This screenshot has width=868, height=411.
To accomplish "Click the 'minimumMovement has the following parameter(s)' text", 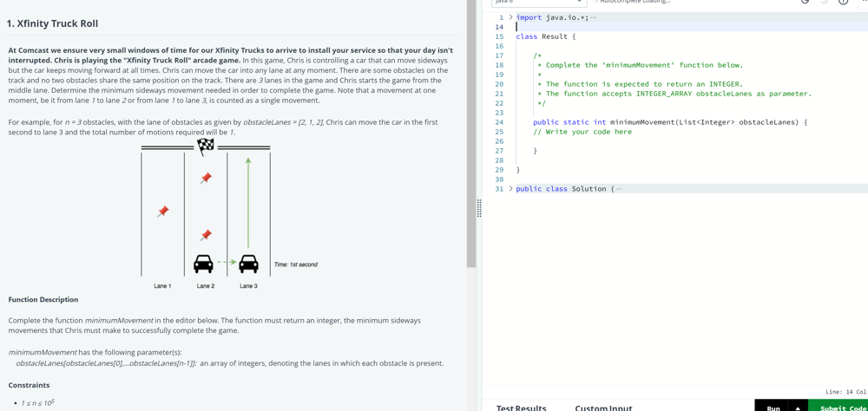I will pos(95,352).
